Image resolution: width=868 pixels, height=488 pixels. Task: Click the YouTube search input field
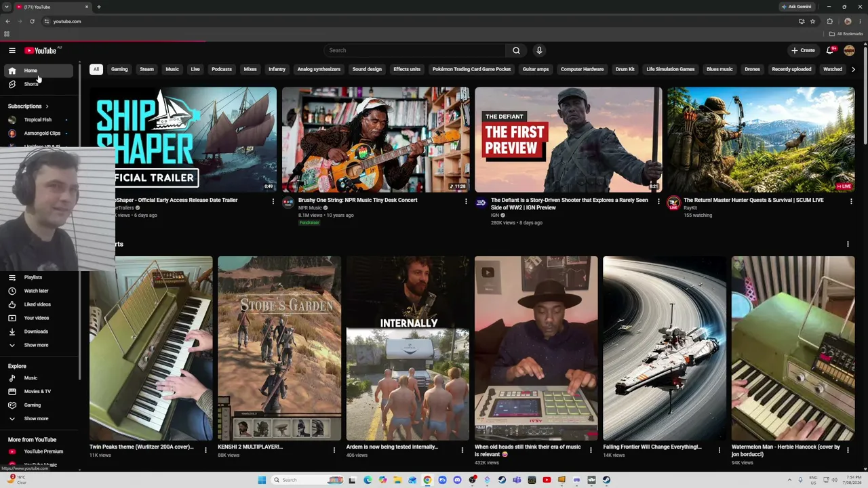pos(414,50)
